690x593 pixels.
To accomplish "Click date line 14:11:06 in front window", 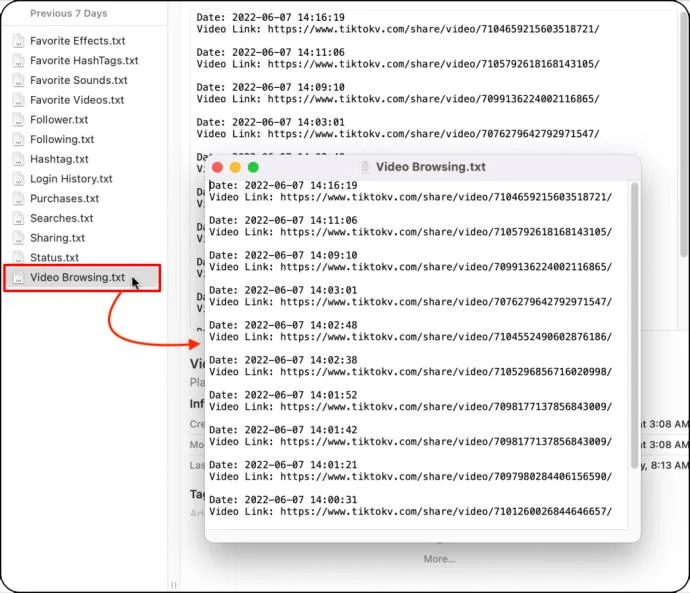I will pos(283,220).
